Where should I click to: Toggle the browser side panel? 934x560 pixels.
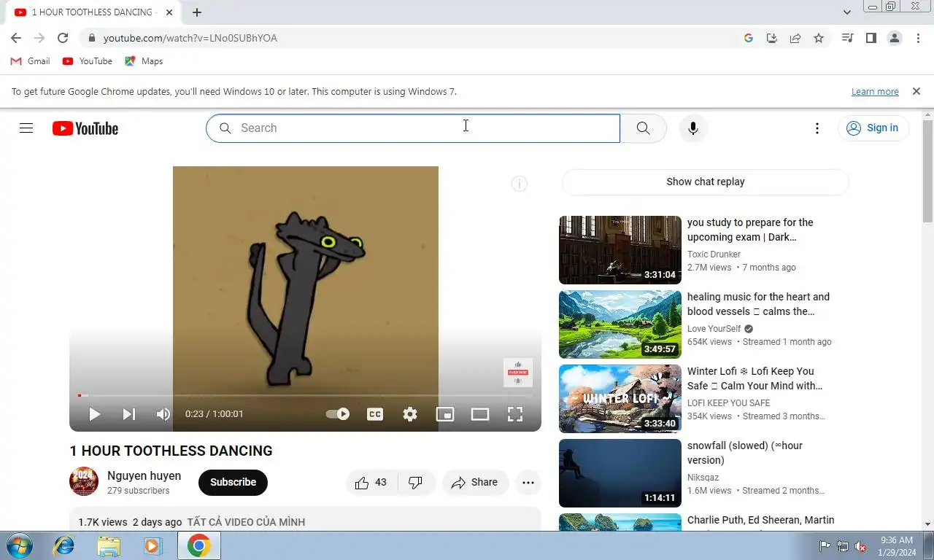click(871, 38)
